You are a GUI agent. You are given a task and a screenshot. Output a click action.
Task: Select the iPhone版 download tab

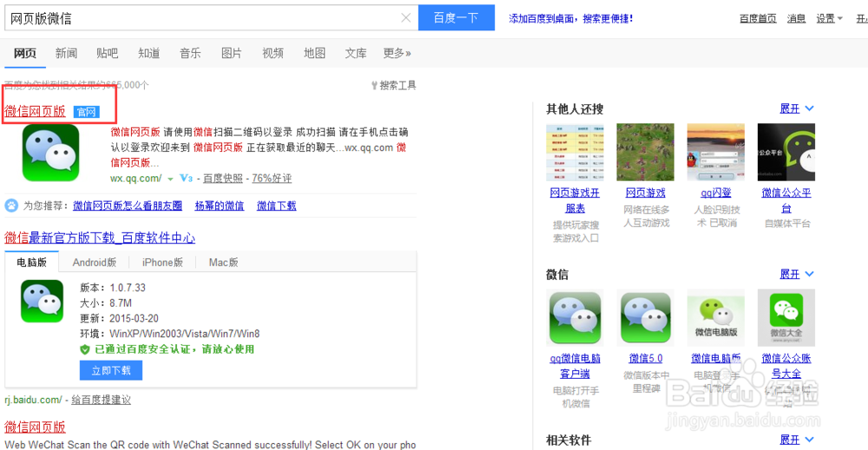pyautogui.click(x=162, y=262)
